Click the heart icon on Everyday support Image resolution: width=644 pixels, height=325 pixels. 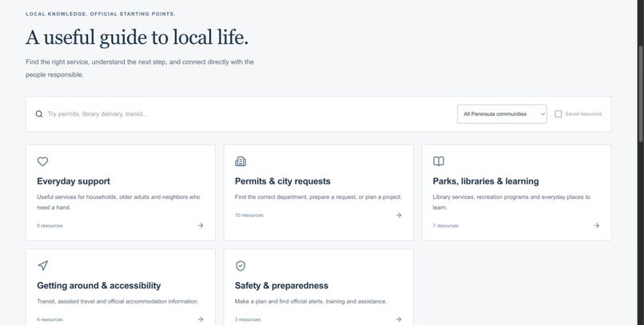coord(42,161)
